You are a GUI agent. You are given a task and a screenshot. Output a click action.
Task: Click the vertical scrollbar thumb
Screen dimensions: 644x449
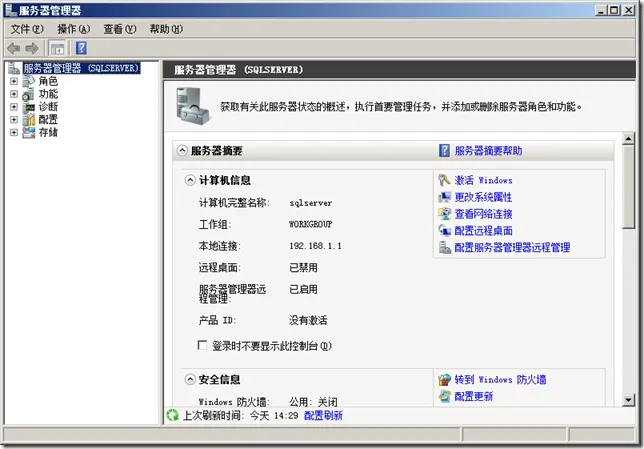click(628, 187)
